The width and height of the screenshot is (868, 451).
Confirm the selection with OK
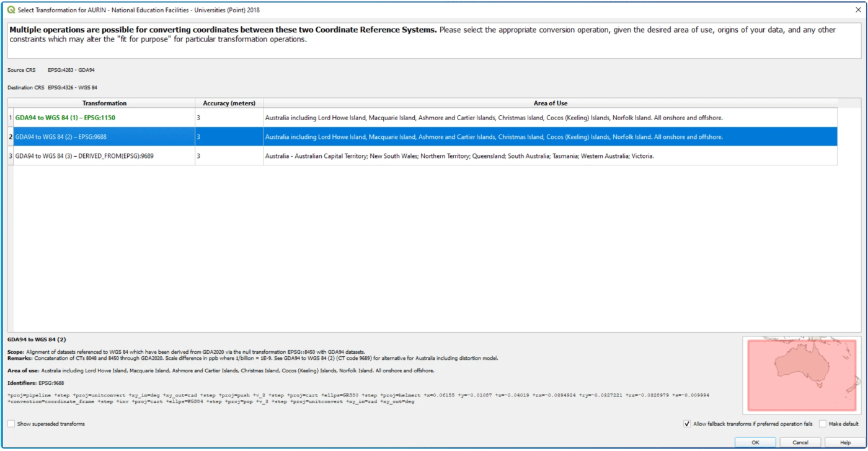[x=755, y=442]
